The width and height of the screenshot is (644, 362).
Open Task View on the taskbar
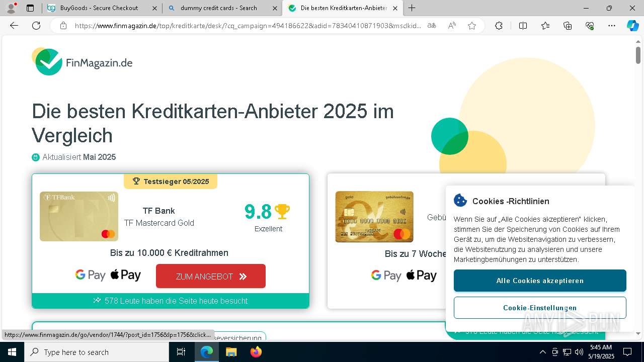(x=181, y=352)
